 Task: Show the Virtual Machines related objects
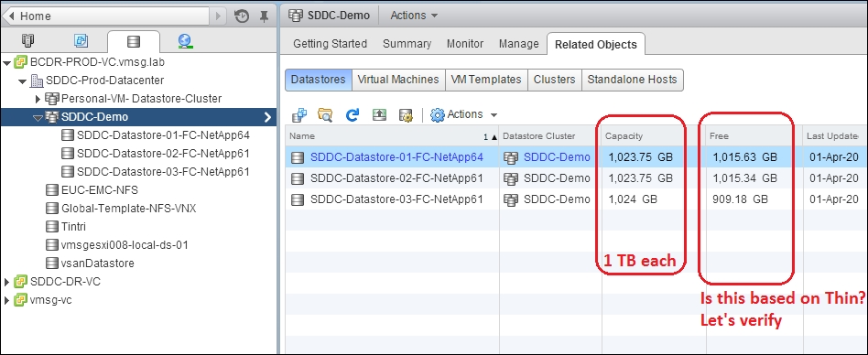tap(398, 80)
